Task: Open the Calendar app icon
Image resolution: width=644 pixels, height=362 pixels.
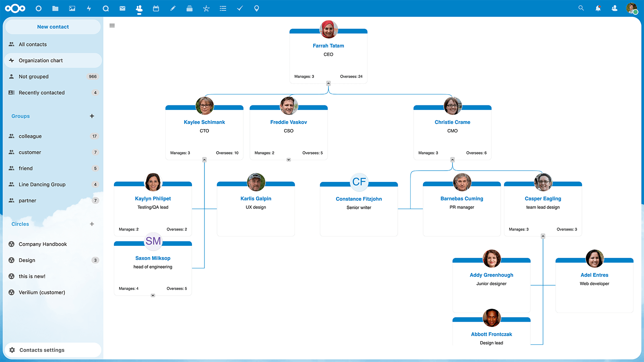Action: coord(156,8)
